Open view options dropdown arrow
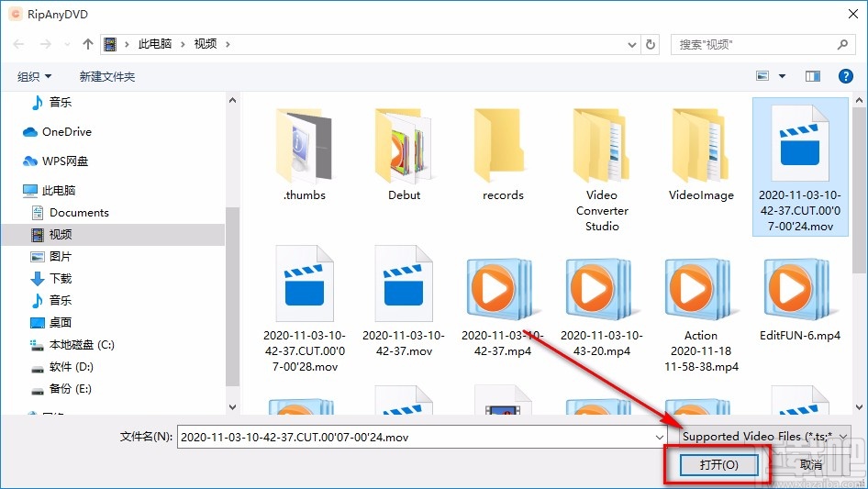The image size is (868, 489). pyautogui.click(x=782, y=76)
